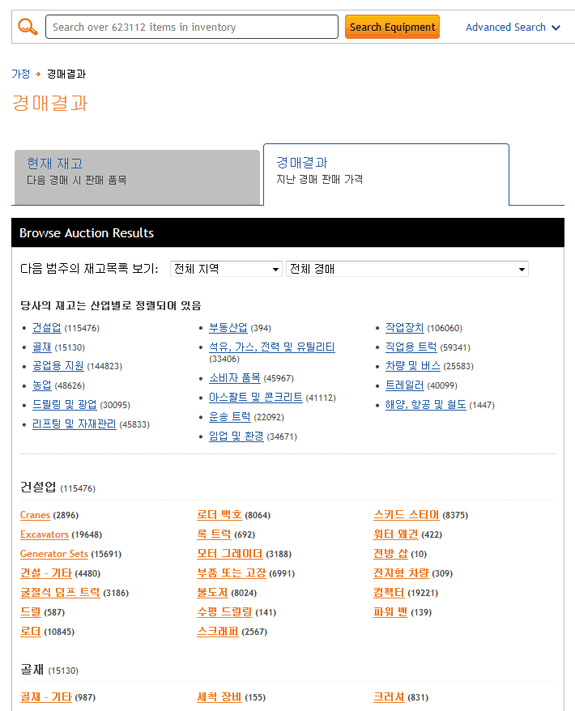Expand the Advanced Search dropdown

tap(513, 27)
